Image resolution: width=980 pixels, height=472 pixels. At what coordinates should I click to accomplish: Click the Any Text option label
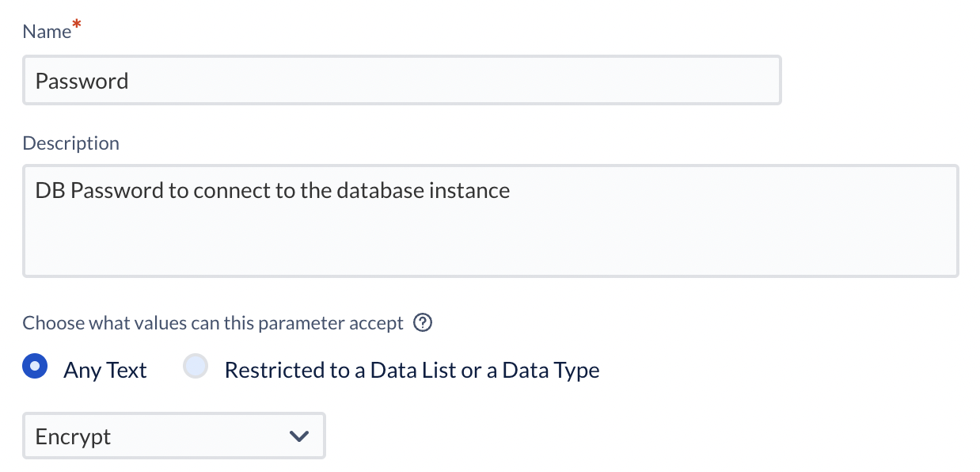point(104,369)
